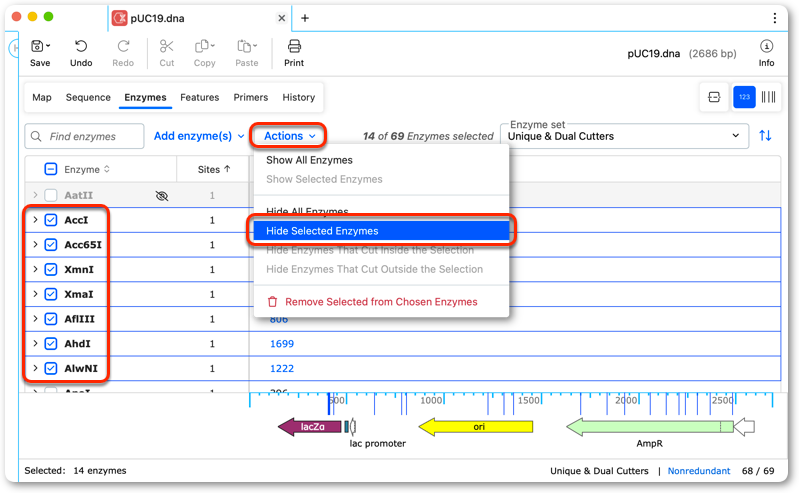The image size is (799, 493).
Task: Click the Redo arrow icon
Action: [123, 46]
